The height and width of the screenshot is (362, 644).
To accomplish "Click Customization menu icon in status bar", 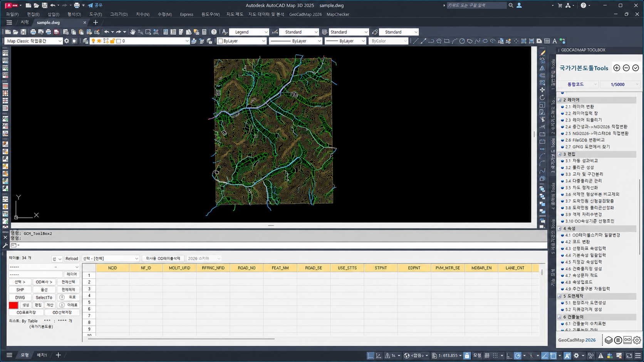I will (x=638, y=355).
